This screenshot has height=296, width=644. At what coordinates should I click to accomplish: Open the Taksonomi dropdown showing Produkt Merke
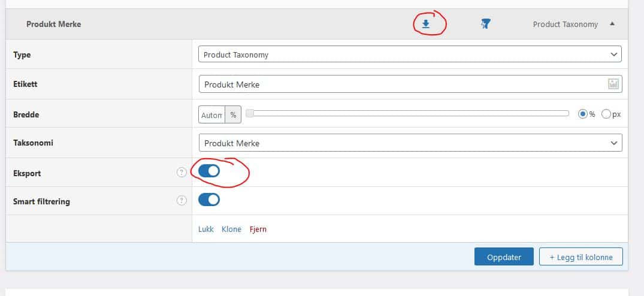[410, 143]
